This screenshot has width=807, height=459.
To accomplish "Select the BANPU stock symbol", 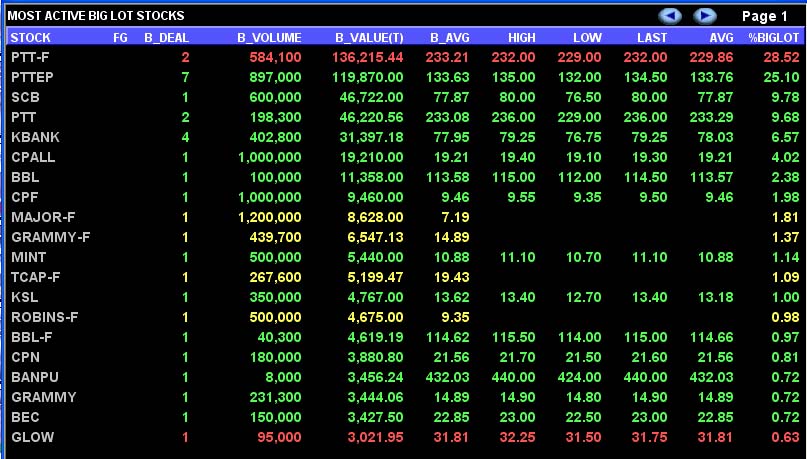I will click(x=34, y=377).
